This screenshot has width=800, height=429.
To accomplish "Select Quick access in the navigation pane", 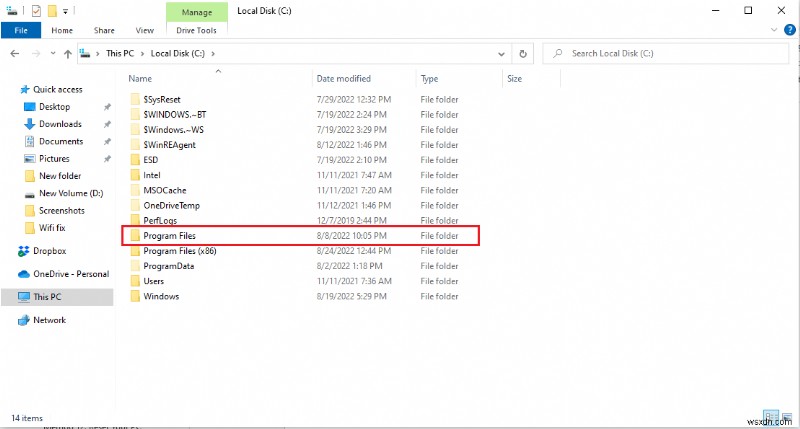I will pyautogui.click(x=57, y=89).
